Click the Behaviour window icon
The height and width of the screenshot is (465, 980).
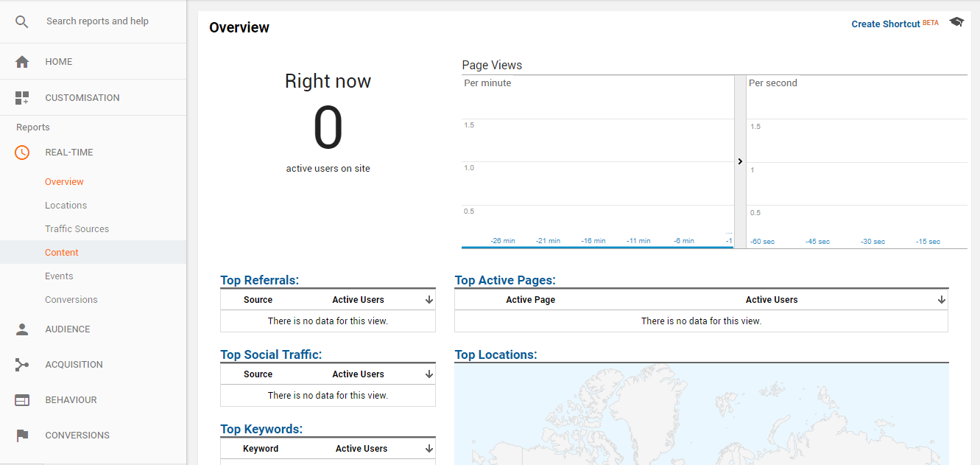click(22, 400)
